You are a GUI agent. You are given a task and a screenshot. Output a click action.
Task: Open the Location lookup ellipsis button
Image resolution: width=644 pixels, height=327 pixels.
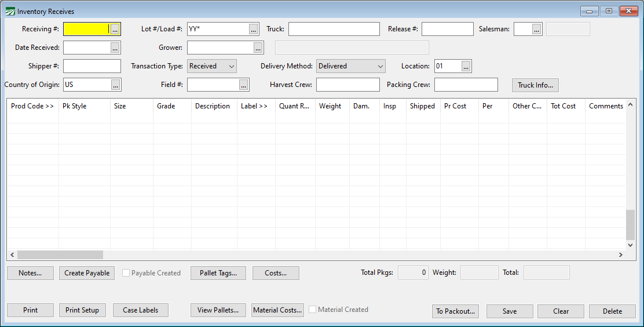coord(466,66)
